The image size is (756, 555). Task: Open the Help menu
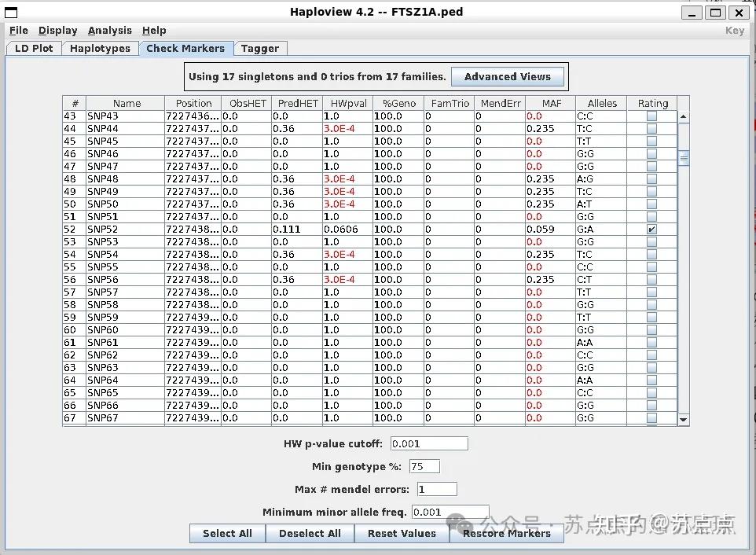pos(154,30)
